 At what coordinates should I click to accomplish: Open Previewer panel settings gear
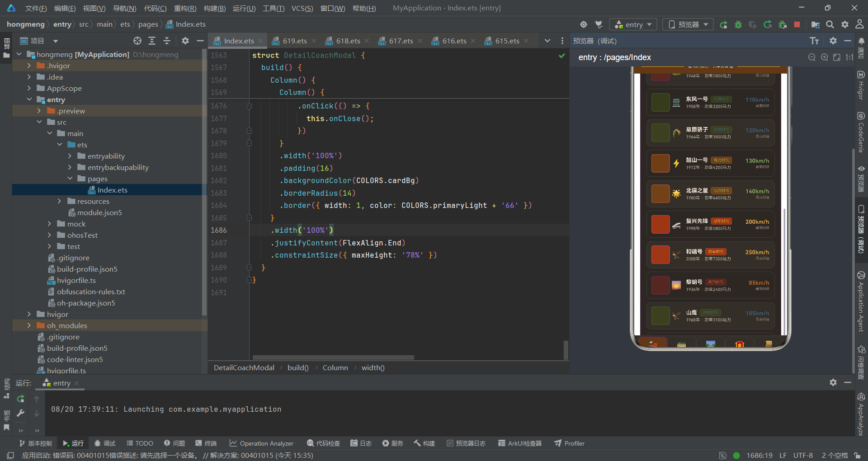(x=833, y=41)
